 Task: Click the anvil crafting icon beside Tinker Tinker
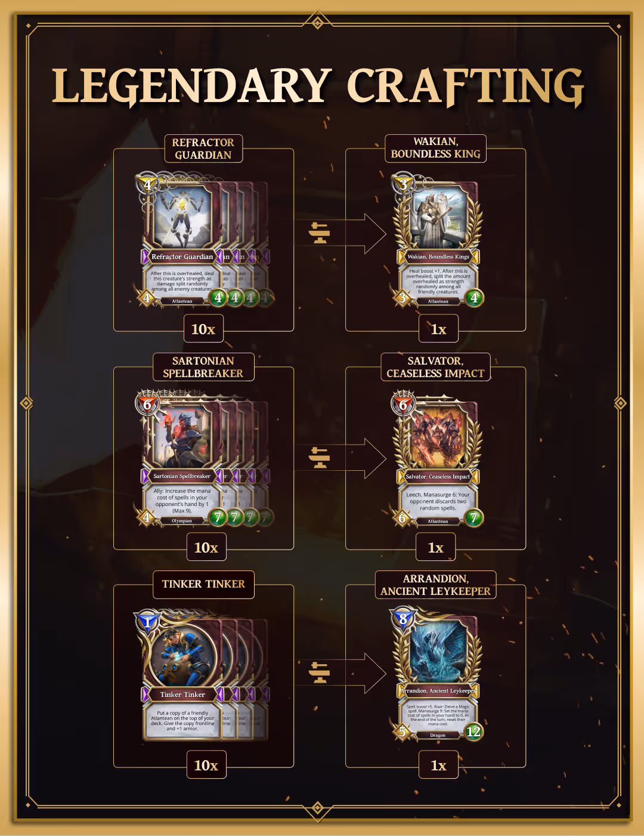click(x=320, y=672)
